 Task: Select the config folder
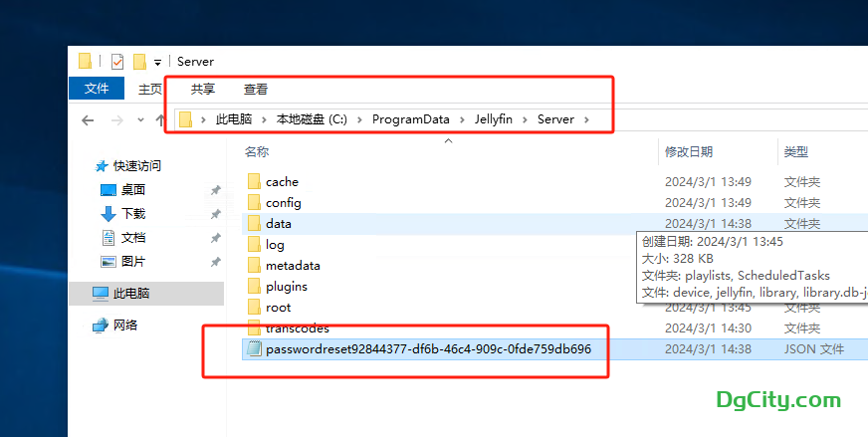[x=284, y=203]
